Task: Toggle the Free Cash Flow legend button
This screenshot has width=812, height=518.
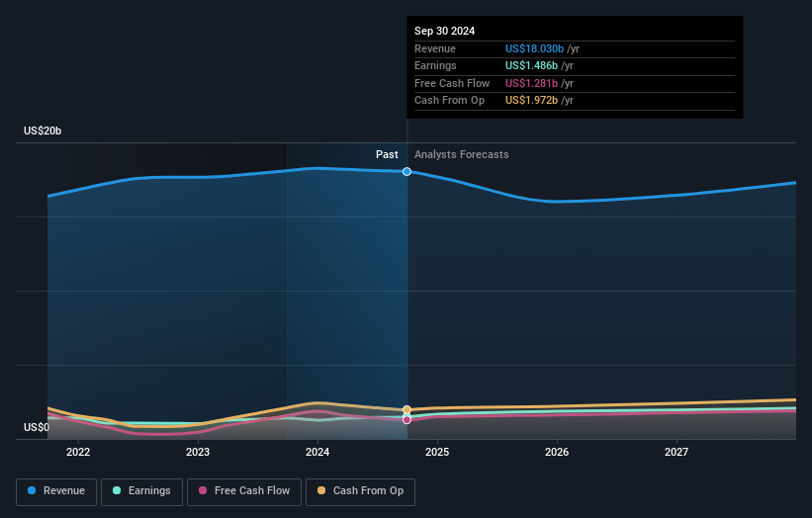Action: point(244,491)
